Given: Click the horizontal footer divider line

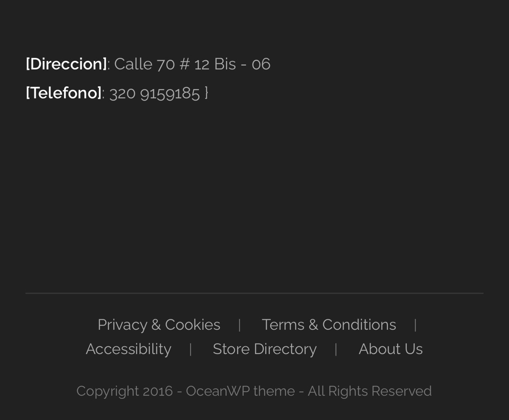Looking at the screenshot, I should click(x=254, y=293).
